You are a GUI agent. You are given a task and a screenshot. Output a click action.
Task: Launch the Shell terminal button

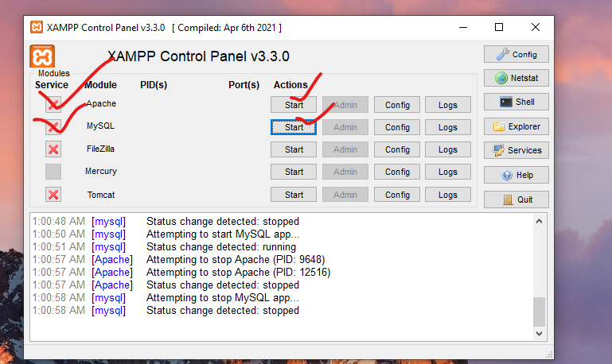click(516, 102)
